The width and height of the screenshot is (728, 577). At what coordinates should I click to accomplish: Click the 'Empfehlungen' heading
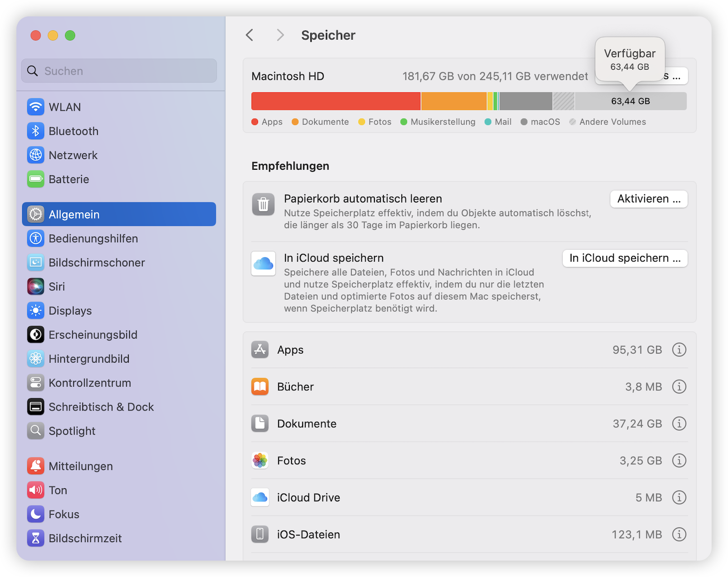point(290,166)
